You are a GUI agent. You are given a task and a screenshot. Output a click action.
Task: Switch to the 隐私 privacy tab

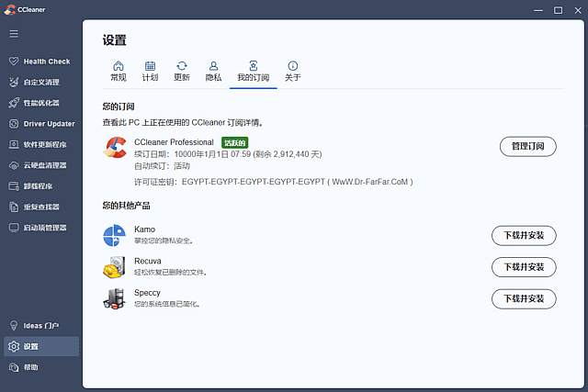coord(213,72)
